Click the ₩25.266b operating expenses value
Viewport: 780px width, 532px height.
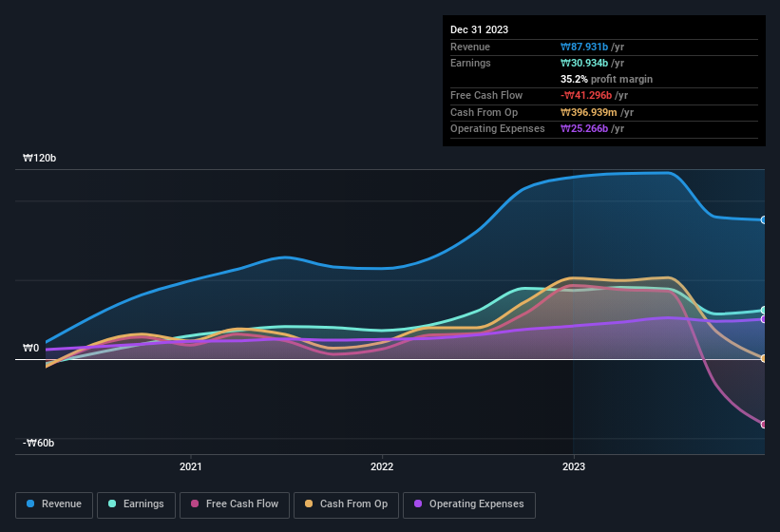pos(584,129)
